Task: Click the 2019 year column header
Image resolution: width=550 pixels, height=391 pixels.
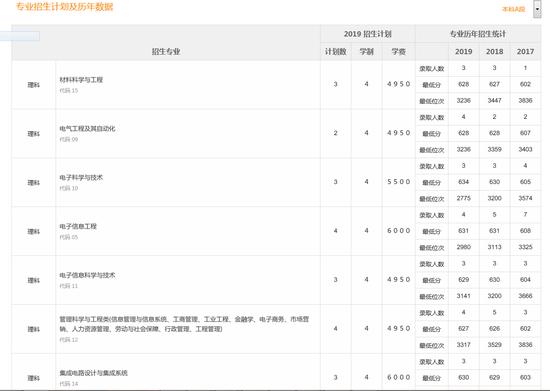Action: 463,52
